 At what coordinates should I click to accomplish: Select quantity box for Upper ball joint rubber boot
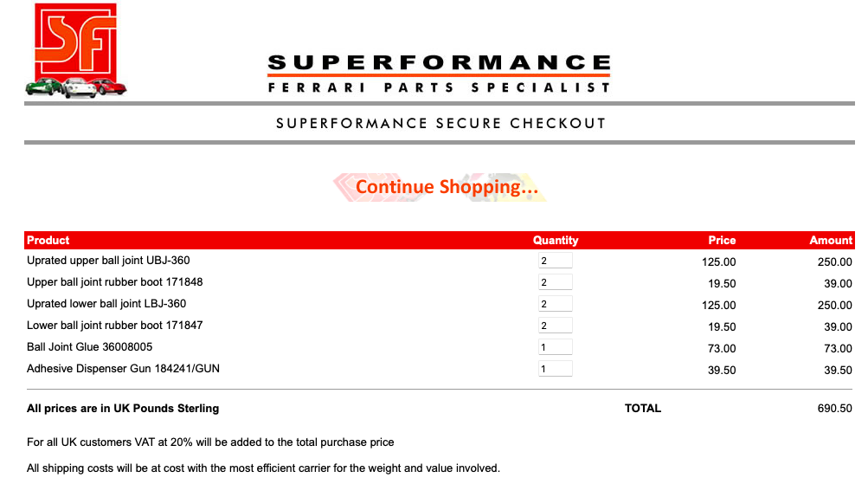click(556, 282)
